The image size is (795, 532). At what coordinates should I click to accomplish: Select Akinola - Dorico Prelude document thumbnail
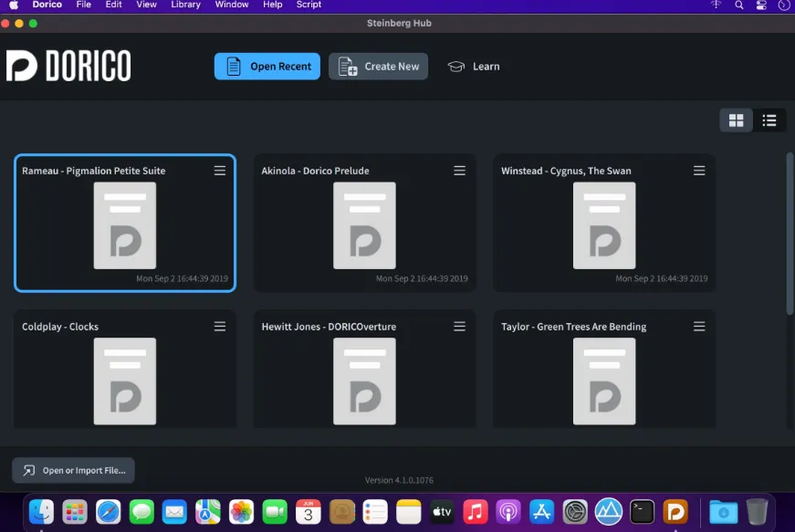click(x=364, y=225)
